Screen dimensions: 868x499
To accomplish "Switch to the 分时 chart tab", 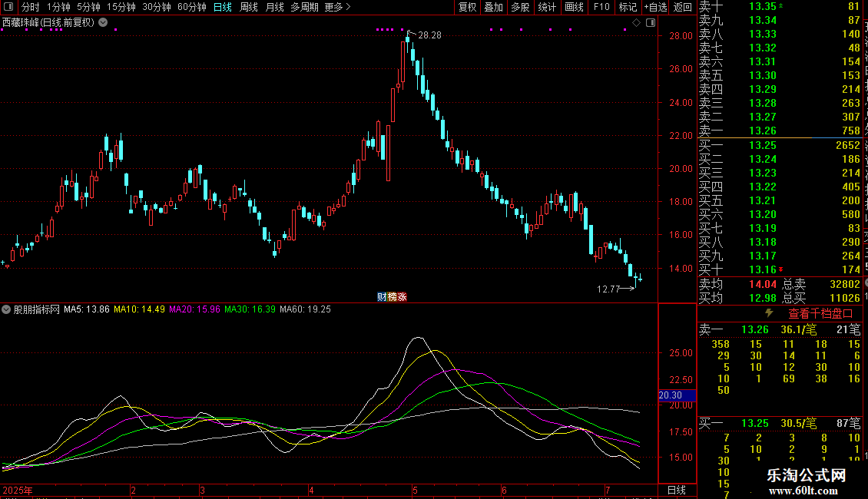I will point(31,7).
